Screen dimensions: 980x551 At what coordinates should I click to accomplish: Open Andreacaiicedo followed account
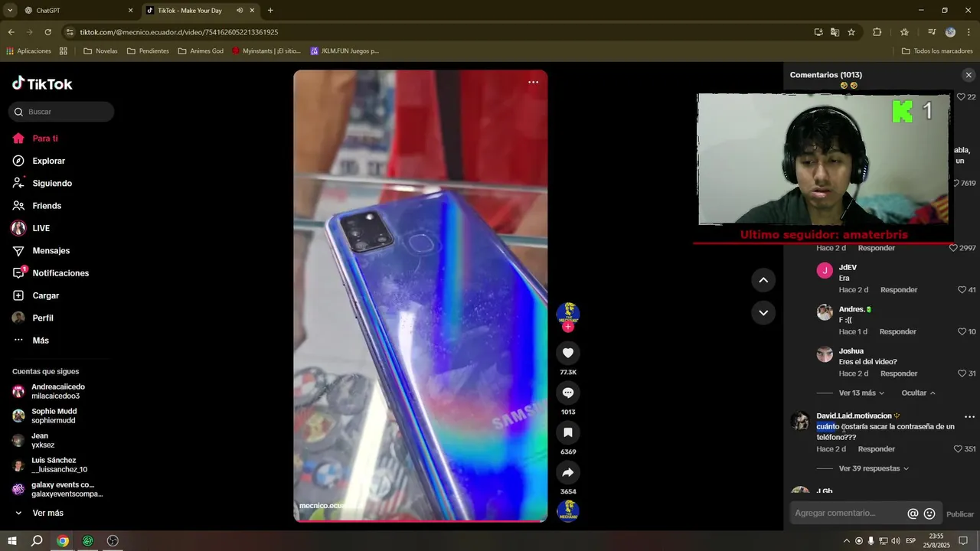(x=57, y=391)
